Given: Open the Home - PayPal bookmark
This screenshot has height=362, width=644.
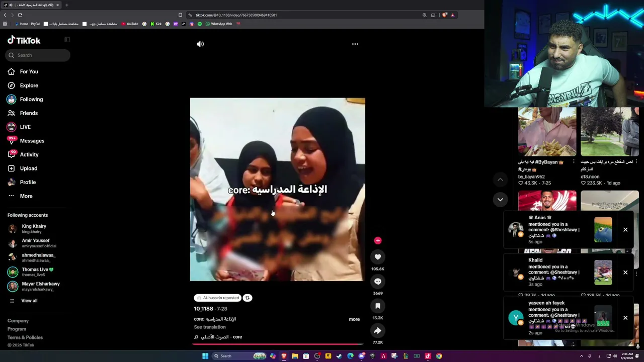Looking at the screenshot, I should [x=28, y=24].
